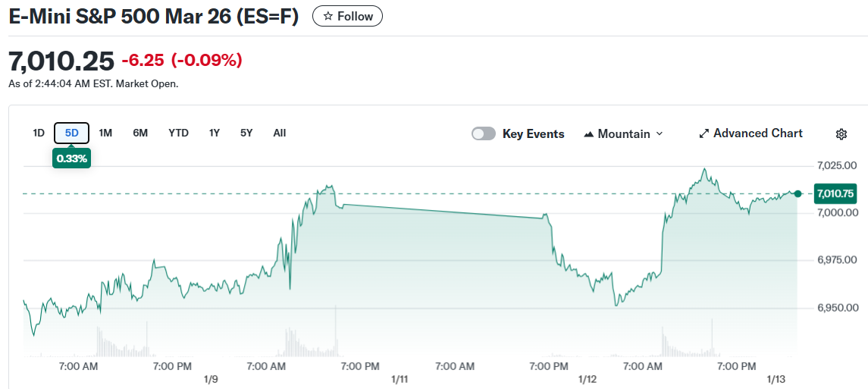Click the 1/11 date label on axis

click(399, 378)
